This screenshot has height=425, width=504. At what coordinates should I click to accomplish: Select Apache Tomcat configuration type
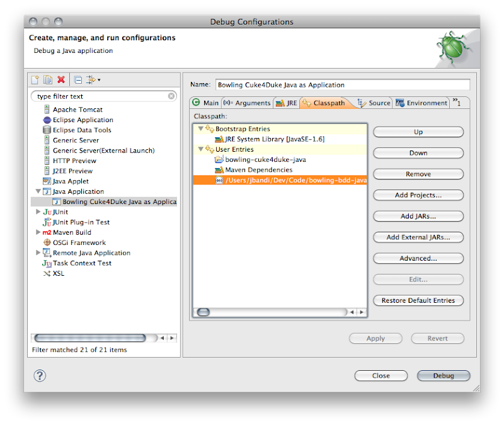(77, 110)
